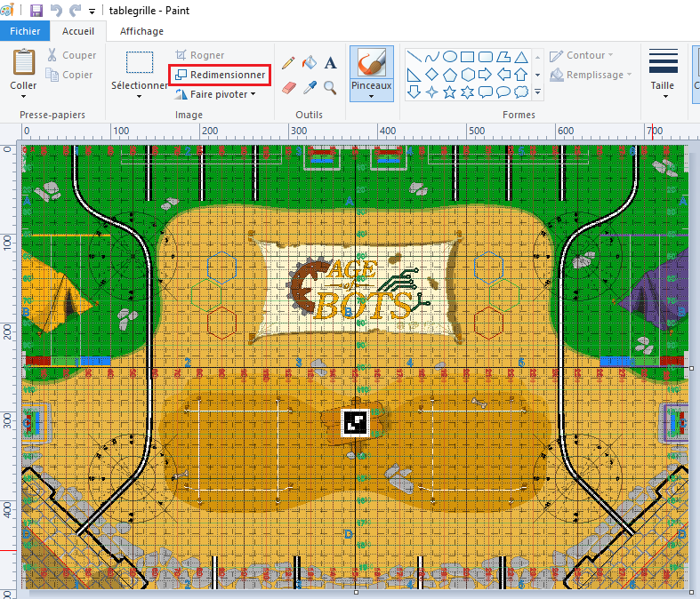Open the Fichier menu
Viewport: 700px width, 599px height.
click(x=25, y=31)
